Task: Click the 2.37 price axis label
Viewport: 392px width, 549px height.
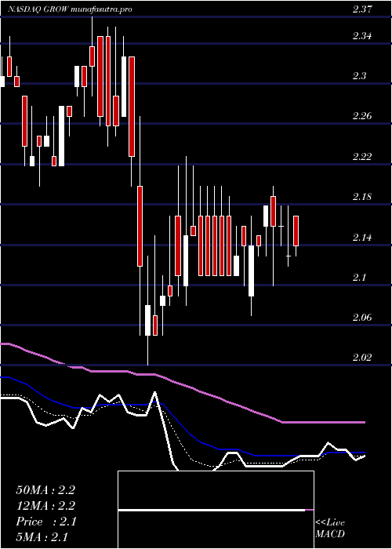Action: pos(362,9)
